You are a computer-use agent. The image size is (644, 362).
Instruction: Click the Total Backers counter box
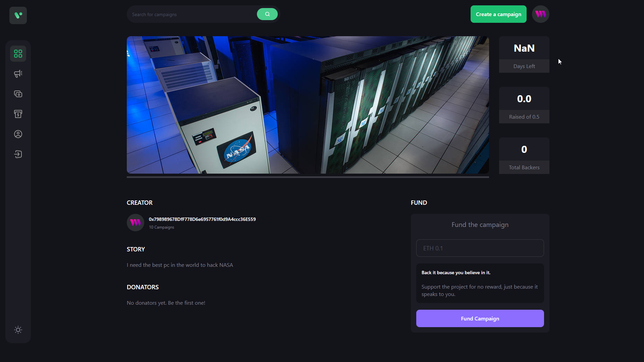(524, 156)
